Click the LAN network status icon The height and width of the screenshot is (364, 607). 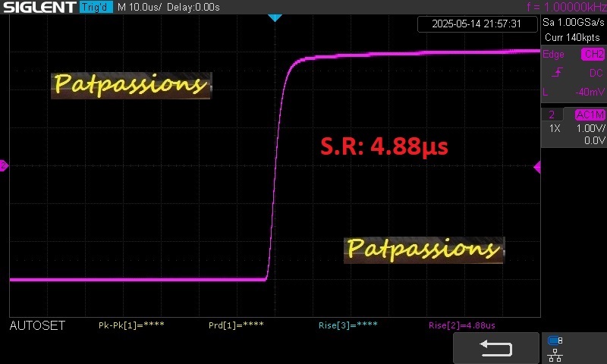(x=555, y=356)
